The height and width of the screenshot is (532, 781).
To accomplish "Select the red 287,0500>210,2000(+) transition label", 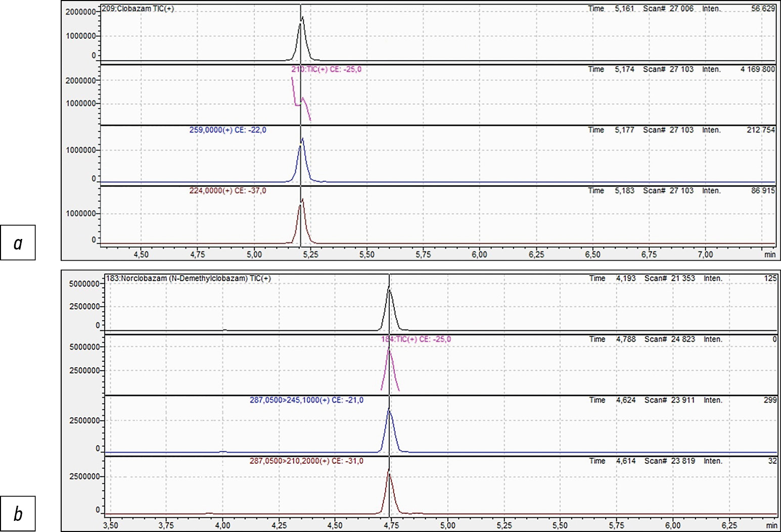I will click(306, 461).
